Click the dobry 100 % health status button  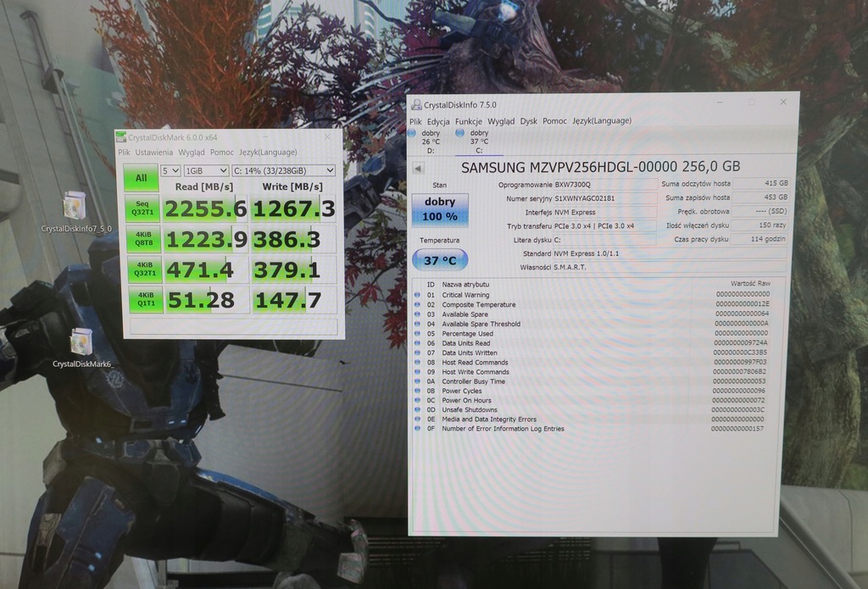(x=440, y=210)
